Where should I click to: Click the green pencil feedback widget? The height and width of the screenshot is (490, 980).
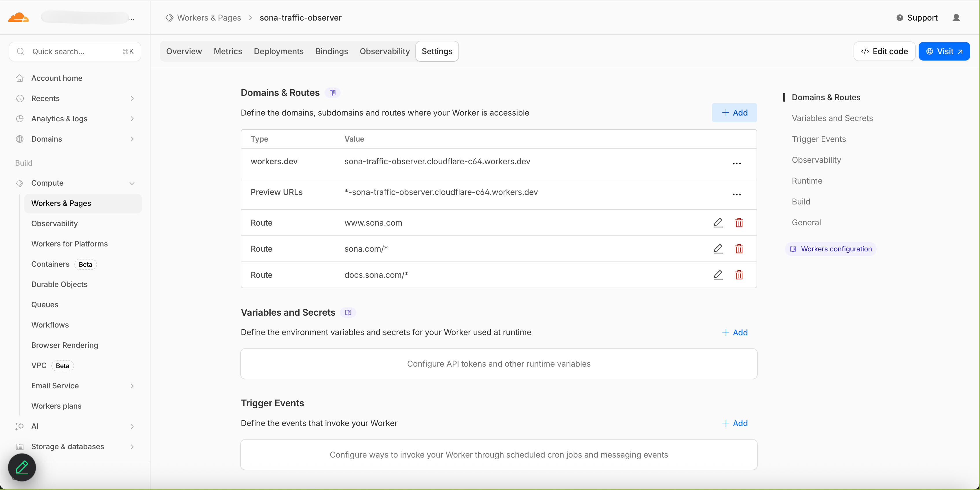tap(22, 467)
